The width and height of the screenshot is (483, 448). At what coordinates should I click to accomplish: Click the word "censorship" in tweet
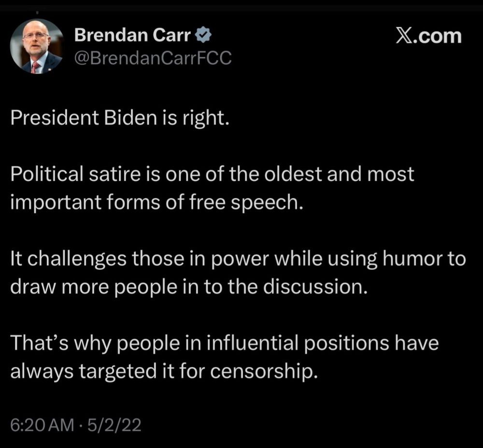coord(264,371)
